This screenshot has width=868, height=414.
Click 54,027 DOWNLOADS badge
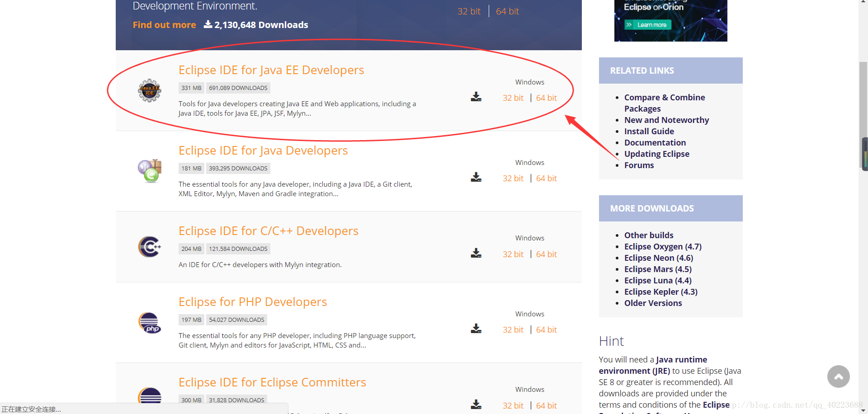(x=236, y=320)
